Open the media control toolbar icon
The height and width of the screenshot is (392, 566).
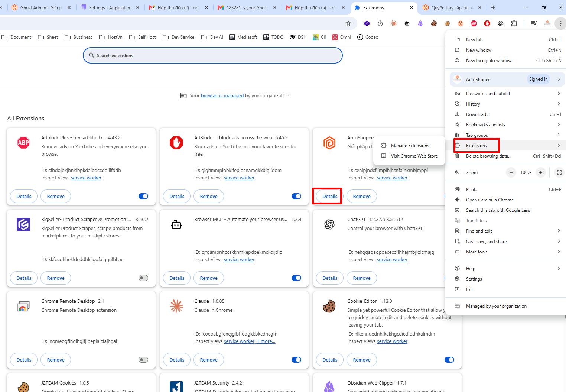[534, 23]
